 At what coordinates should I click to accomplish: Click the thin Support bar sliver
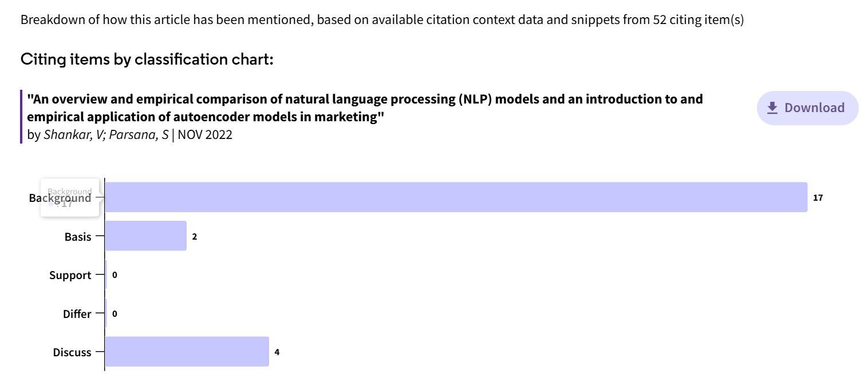pyautogui.click(x=106, y=275)
